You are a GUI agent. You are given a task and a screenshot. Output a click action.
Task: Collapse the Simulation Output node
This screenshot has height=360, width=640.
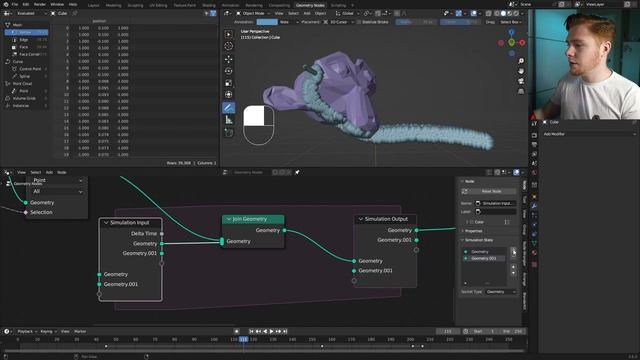[x=361, y=219]
